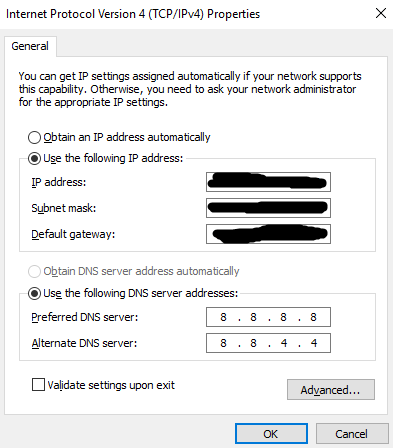The image size is (393, 448).
Task: Click first octet of Alternate DNS server
Action: click(223, 343)
